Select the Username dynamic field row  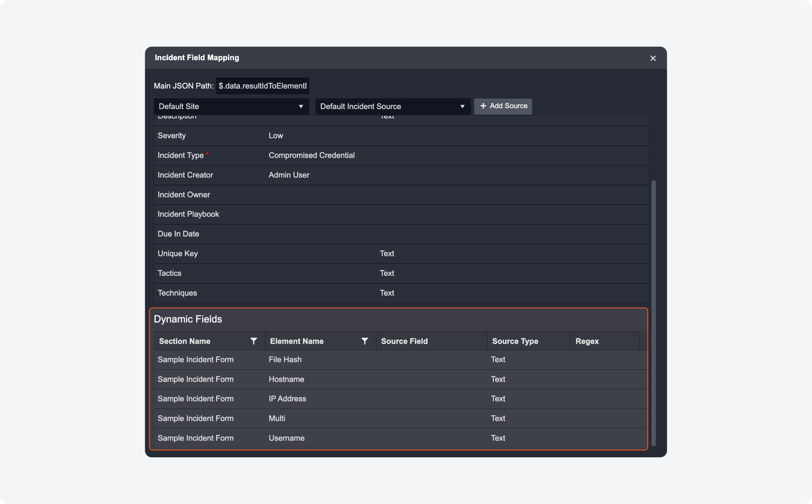pyautogui.click(x=287, y=438)
